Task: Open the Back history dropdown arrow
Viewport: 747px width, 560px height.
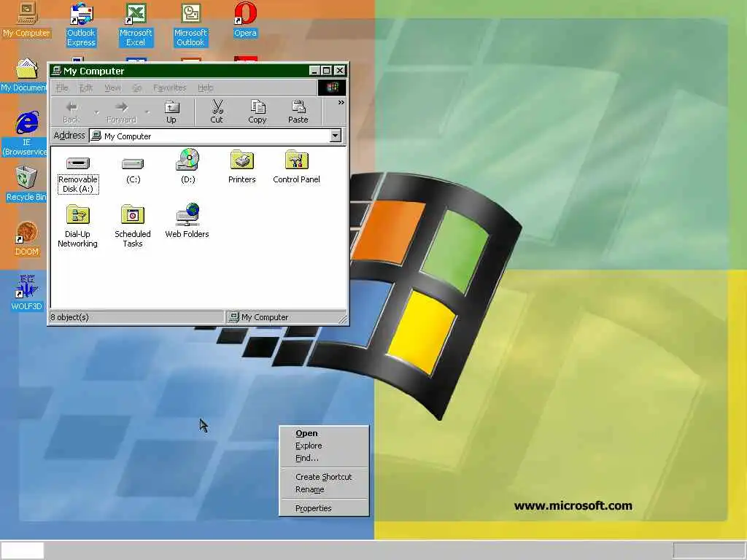Action: tap(96, 112)
